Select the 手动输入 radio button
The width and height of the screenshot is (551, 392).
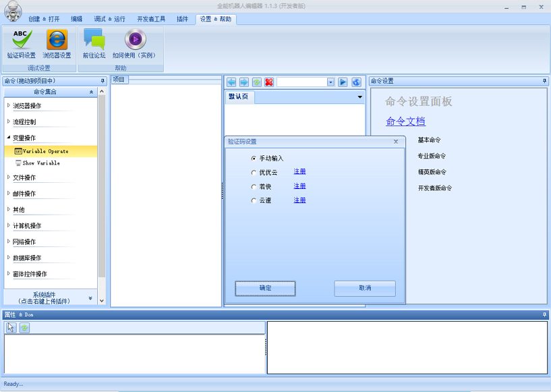pyautogui.click(x=254, y=159)
